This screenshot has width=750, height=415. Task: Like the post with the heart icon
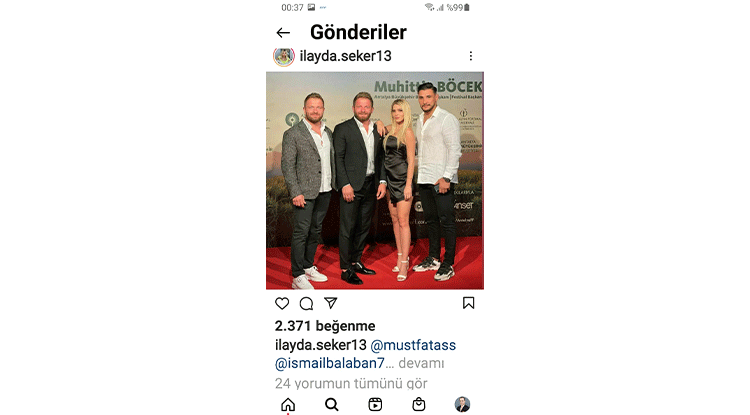[x=282, y=303]
